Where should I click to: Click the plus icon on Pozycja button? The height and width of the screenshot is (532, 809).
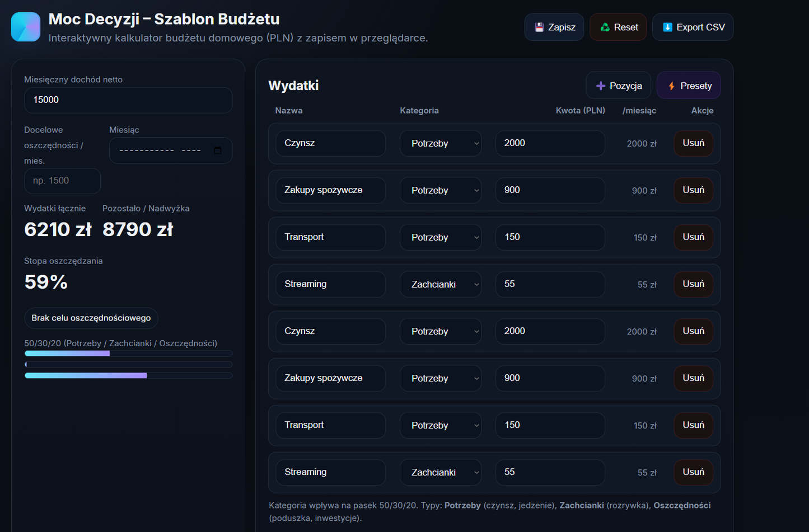coord(601,86)
